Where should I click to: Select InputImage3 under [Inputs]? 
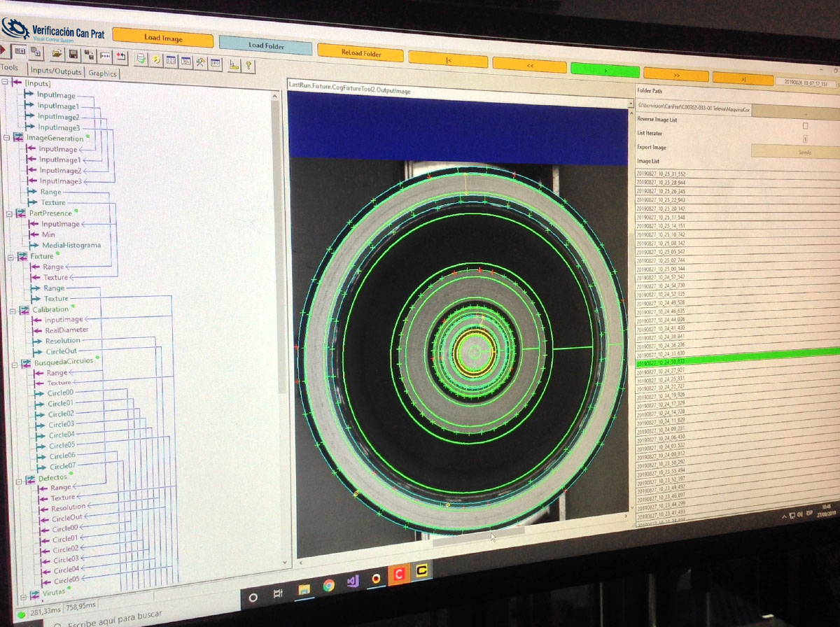[x=58, y=127]
